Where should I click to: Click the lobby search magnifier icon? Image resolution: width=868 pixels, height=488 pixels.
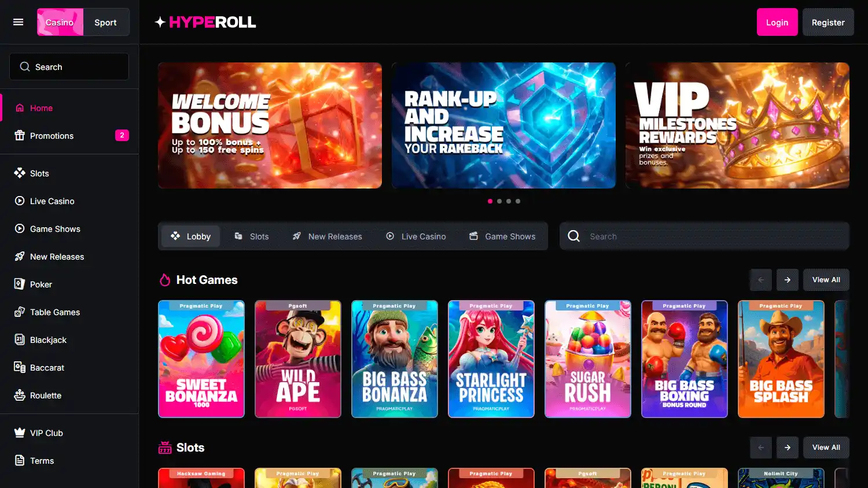[574, 236]
